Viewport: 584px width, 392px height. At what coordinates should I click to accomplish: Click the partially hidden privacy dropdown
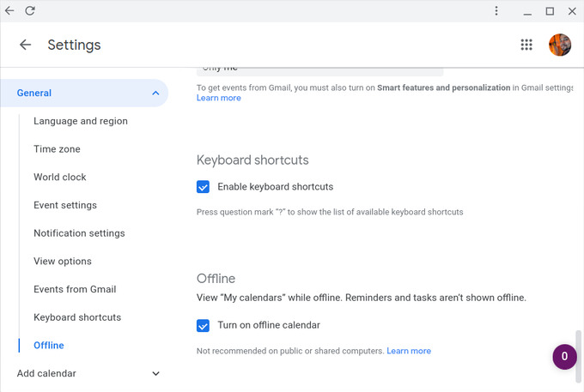(x=320, y=71)
